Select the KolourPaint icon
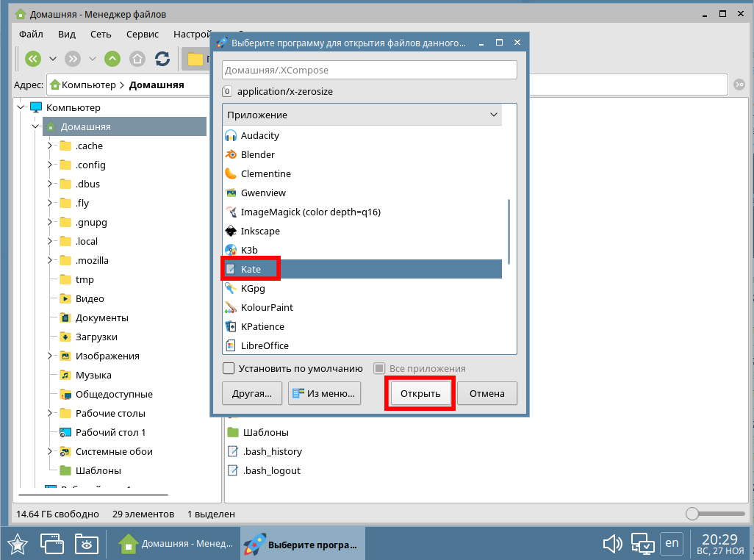754x560 pixels. (x=231, y=308)
